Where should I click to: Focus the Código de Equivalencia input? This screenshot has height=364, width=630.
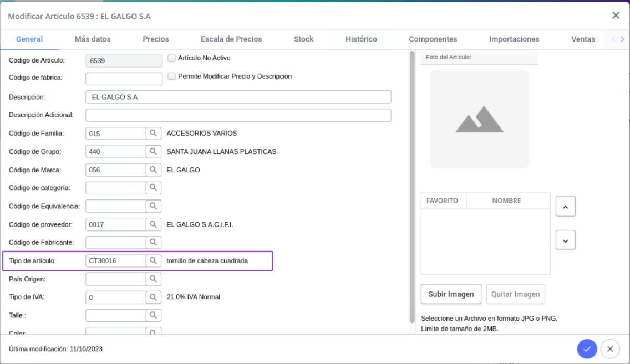click(116, 206)
